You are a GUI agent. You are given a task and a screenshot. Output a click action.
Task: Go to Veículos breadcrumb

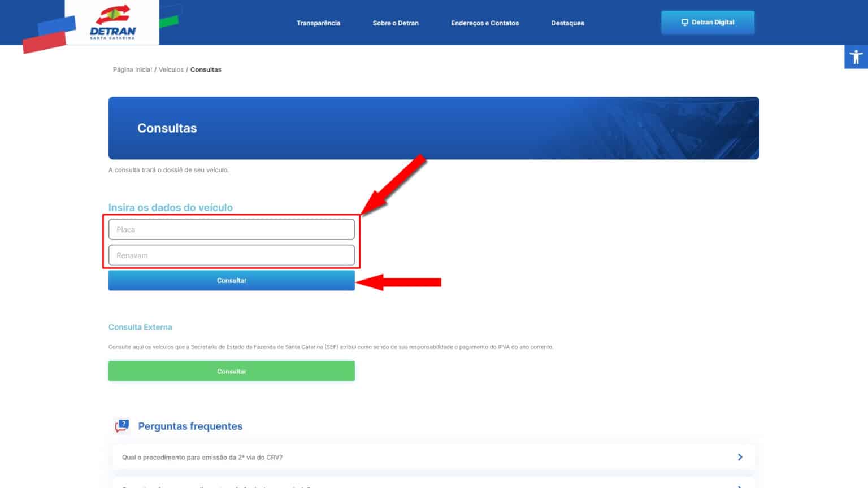171,69
